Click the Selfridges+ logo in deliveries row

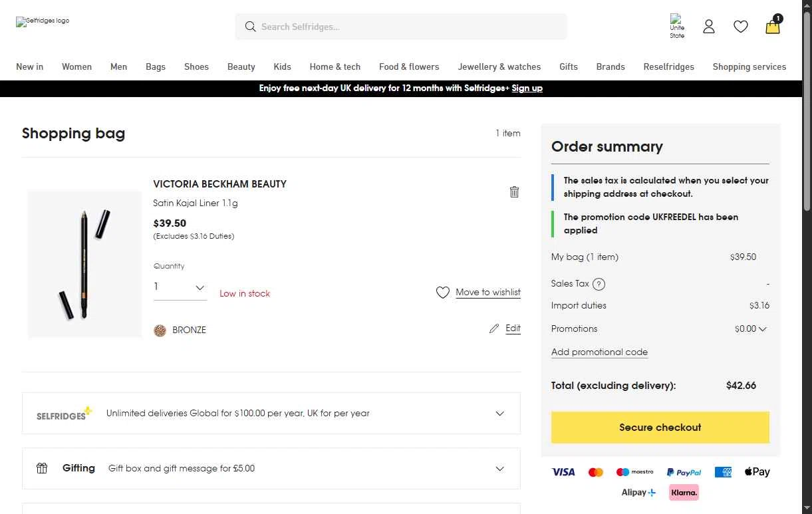tap(64, 414)
